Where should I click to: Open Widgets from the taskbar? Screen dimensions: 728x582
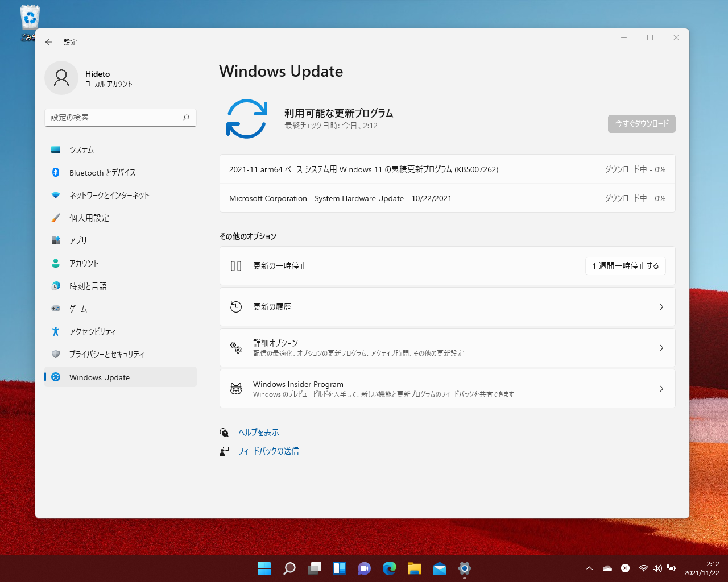[x=339, y=568]
